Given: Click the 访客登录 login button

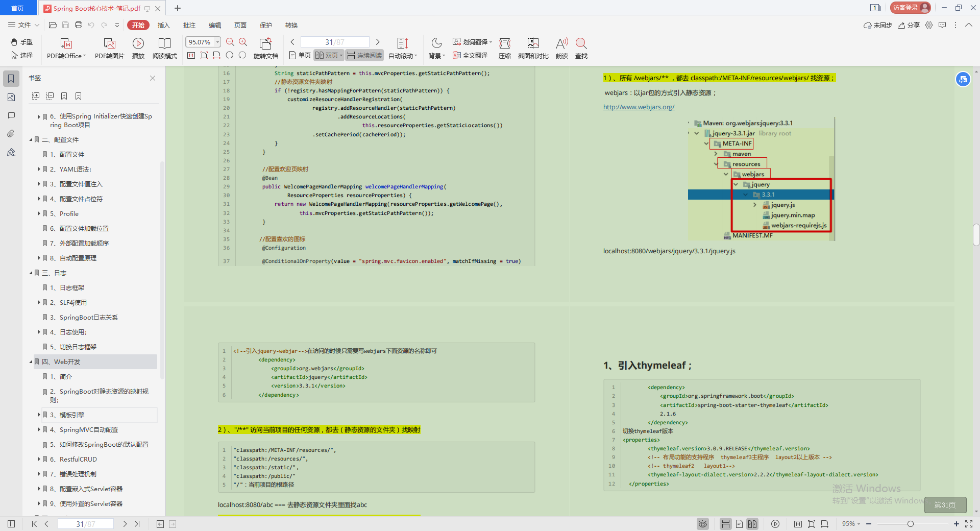Looking at the screenshot, I should pos(911,8).
